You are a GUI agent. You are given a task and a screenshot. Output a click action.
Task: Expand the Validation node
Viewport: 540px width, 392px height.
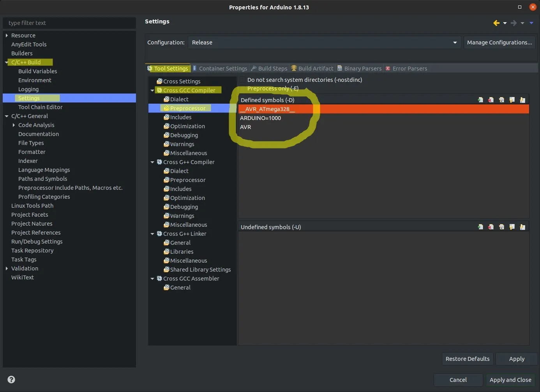[x=7, y=268]
